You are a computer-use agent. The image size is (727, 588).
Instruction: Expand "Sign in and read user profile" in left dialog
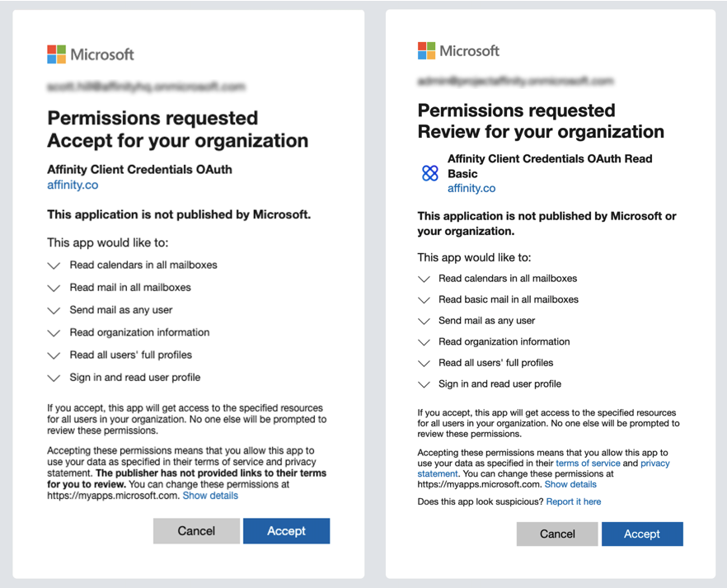(x=54, y=378)
